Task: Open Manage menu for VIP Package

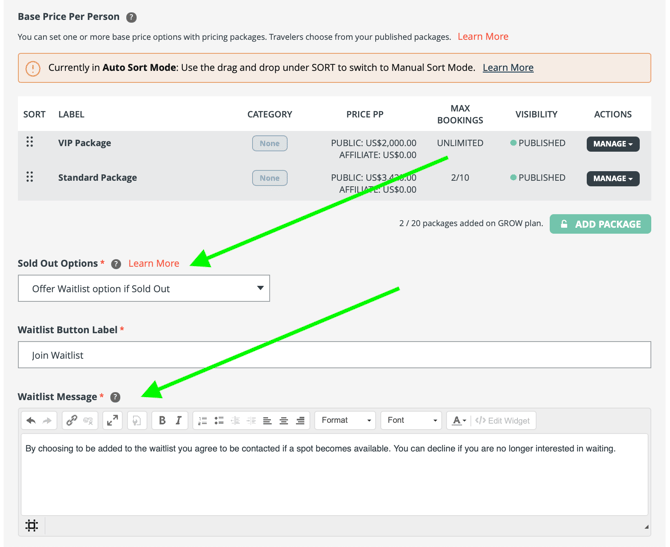Action: 612,144
